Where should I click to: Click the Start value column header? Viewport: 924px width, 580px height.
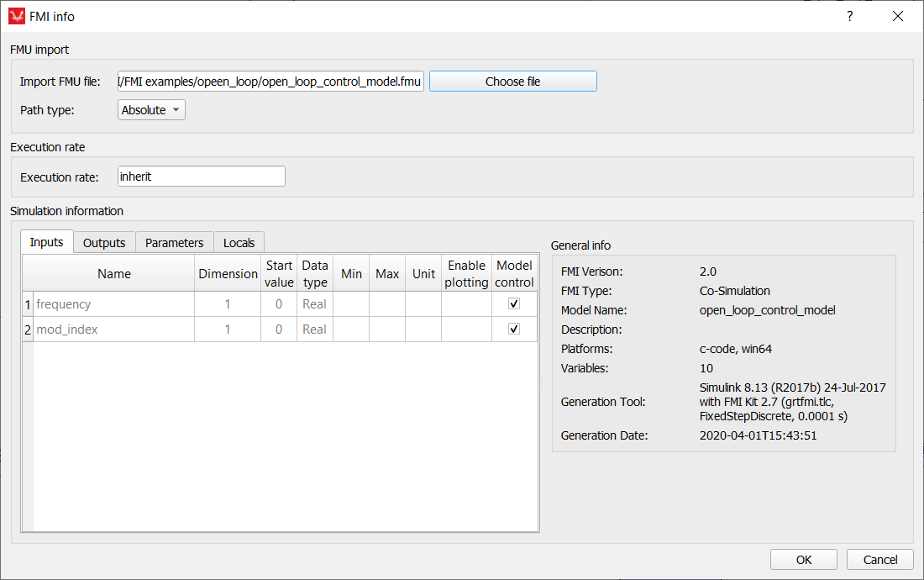pyautogui.click(x=279, y=273)
